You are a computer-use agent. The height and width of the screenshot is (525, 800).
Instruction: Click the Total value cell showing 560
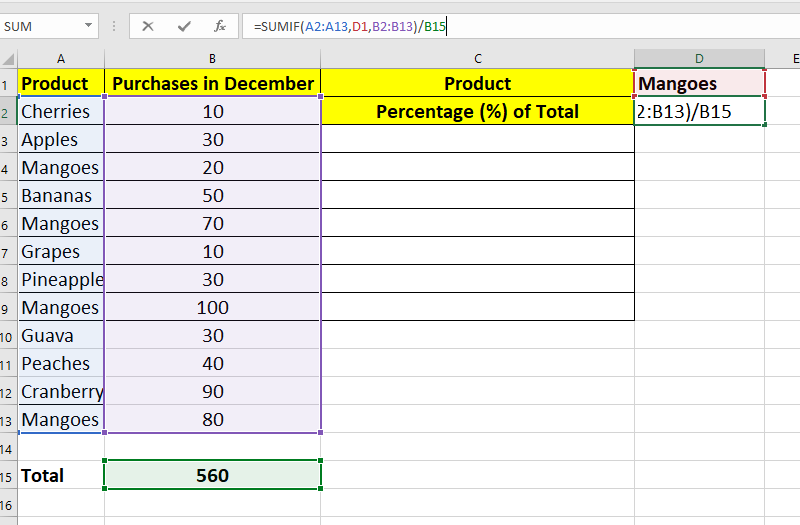click(212, 476)
